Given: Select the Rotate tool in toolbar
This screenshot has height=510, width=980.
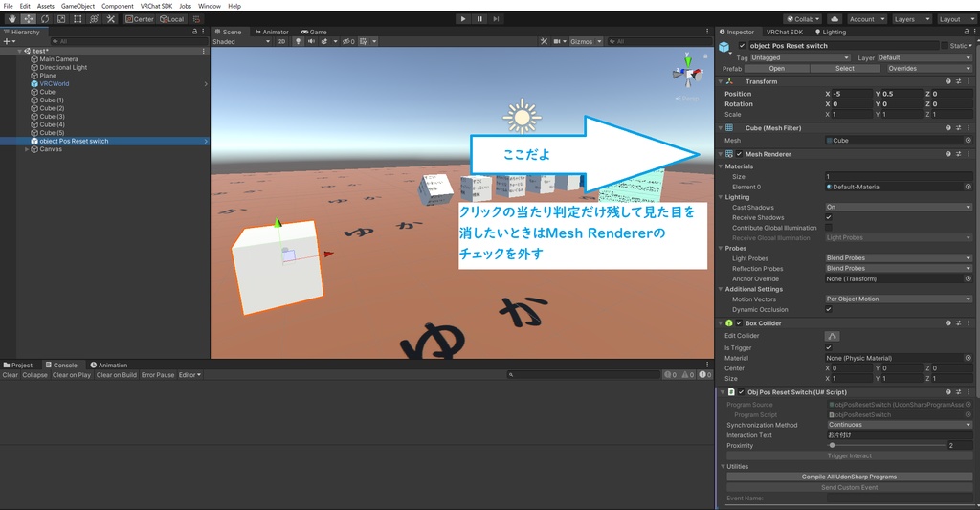Looking at the screenshot, I should (45, 19).
